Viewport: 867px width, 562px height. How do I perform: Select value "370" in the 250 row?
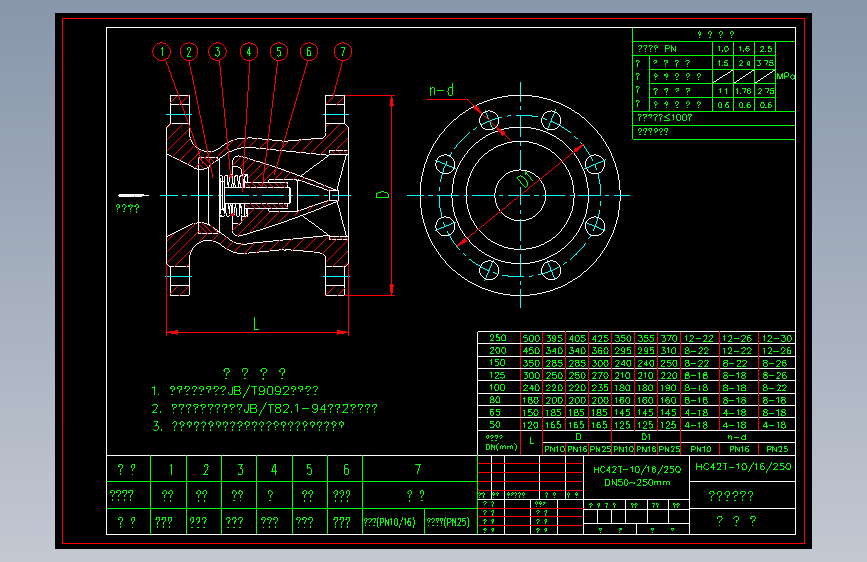[668, 338]
